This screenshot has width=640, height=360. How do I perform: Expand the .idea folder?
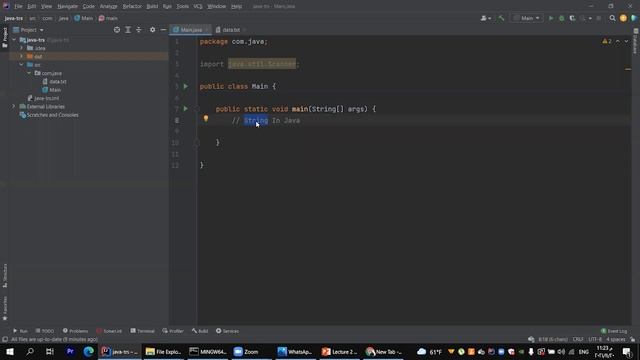(x=21, y=48)
